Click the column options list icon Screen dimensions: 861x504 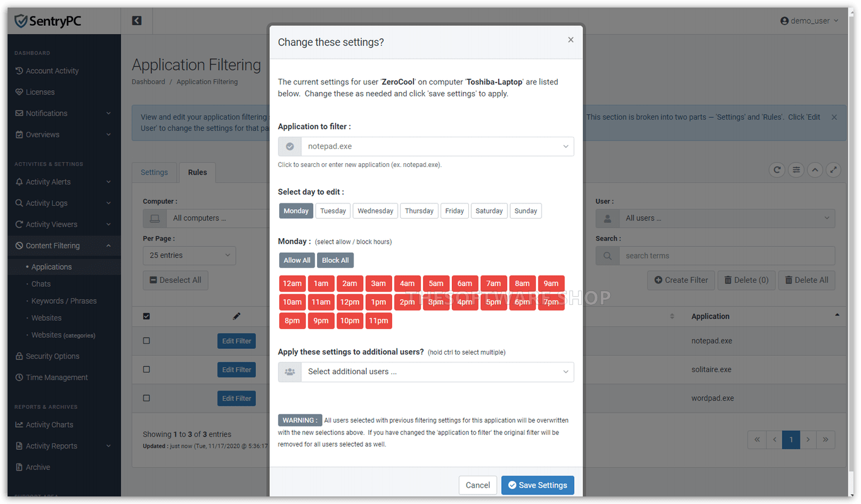[796, 169]
